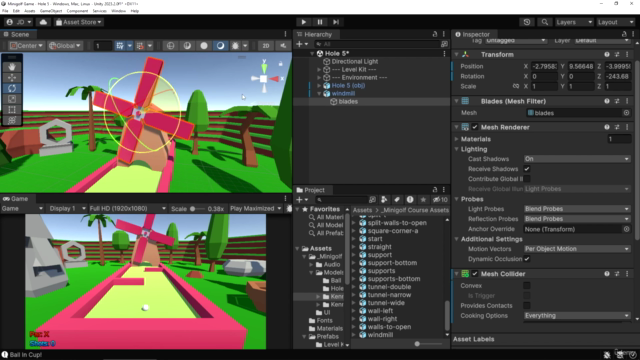Switch to the Game tab

[x=16, y=199]
